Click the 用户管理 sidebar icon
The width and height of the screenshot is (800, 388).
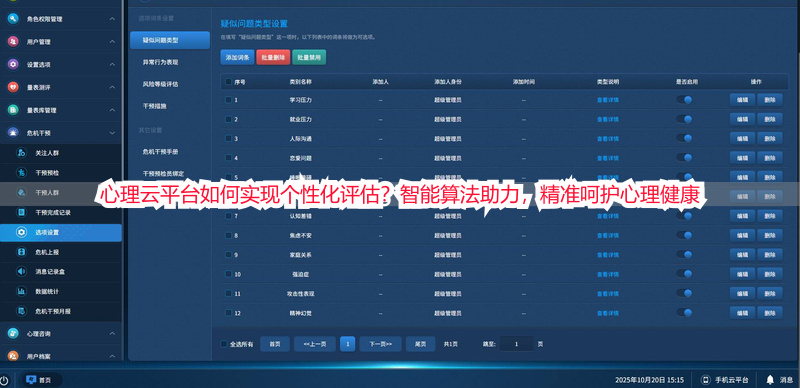(13, 42)
